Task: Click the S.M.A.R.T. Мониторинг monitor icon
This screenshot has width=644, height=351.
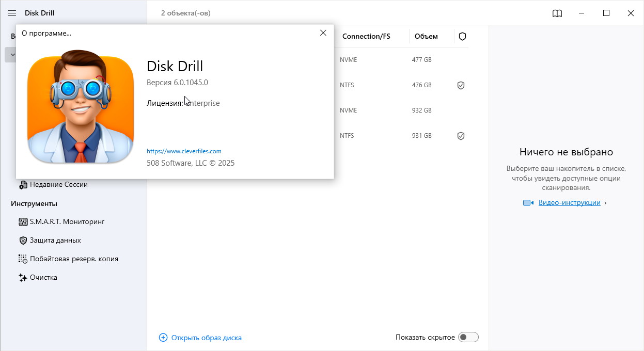Action: point(23,222)
